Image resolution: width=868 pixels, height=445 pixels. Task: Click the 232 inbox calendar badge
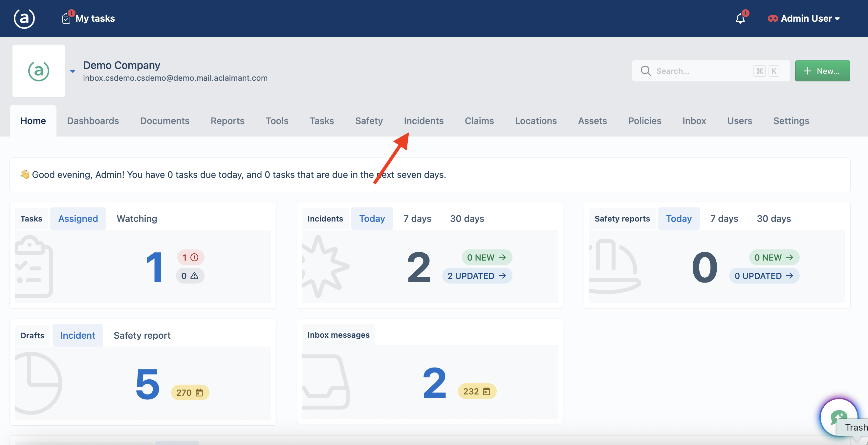(x=477, y=391)
